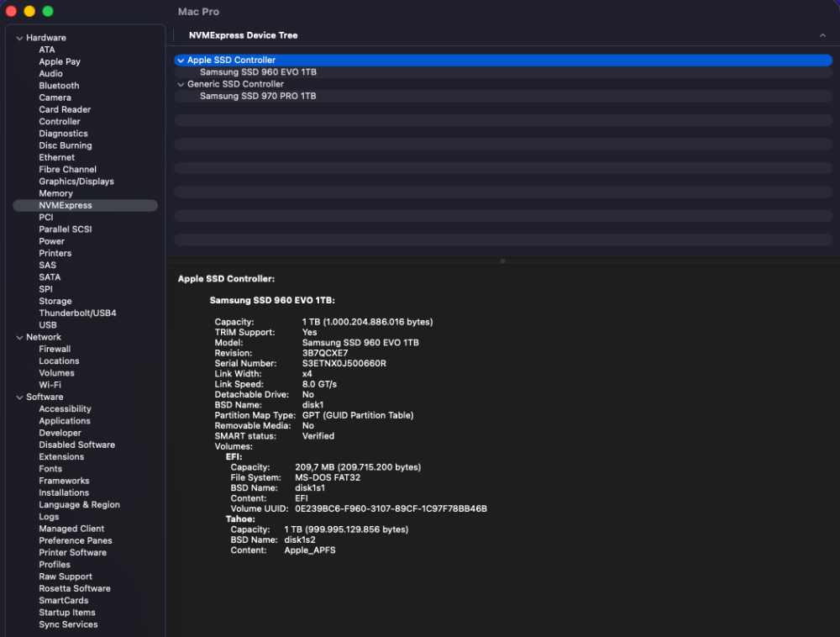Select Rosetta Software entry
This screenshot has width=840, height=637.
point(75,589)
